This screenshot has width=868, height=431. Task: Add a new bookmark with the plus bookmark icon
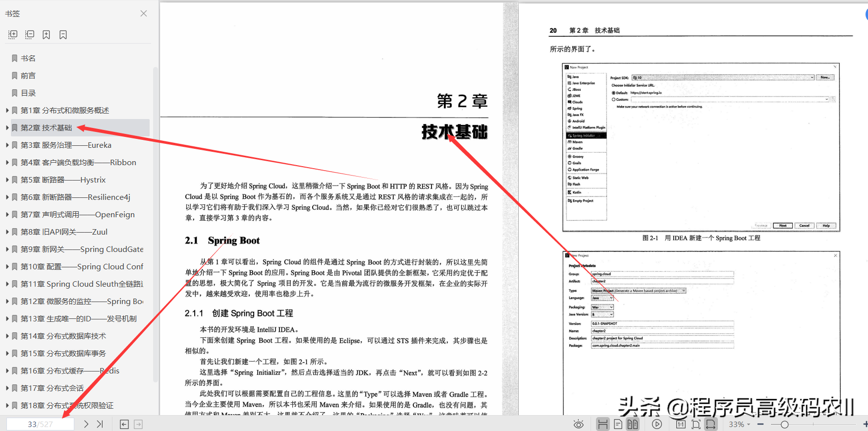(x=46, y=34)
